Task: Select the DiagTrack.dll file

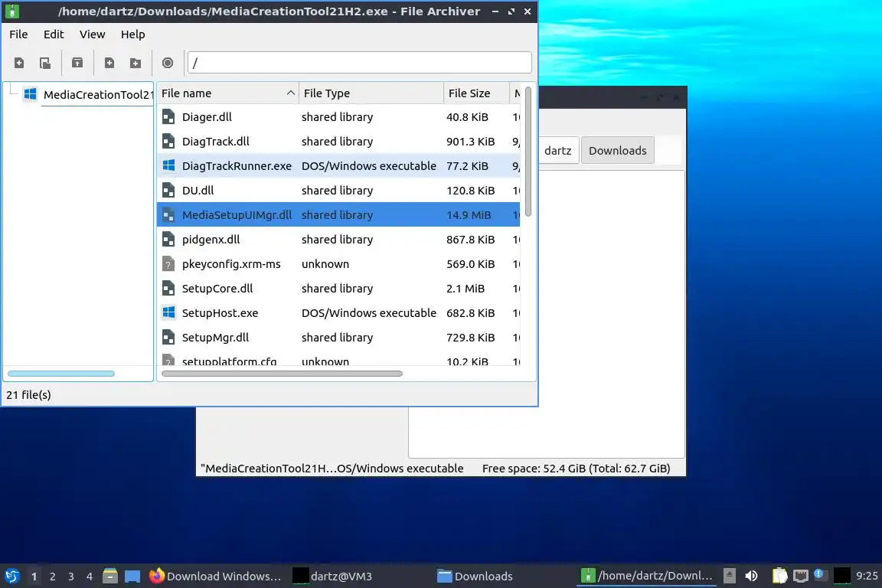Action: click(x=338, y=142)
